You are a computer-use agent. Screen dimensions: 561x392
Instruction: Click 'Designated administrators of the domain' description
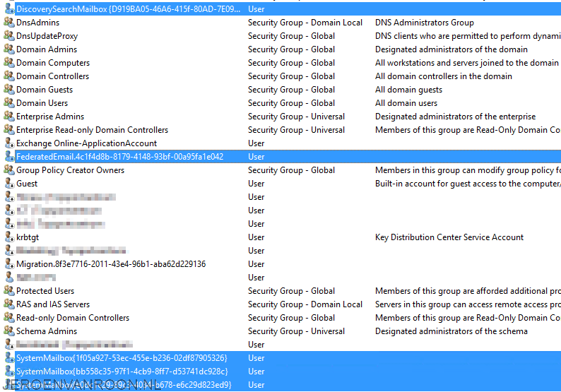click(451, 49)
